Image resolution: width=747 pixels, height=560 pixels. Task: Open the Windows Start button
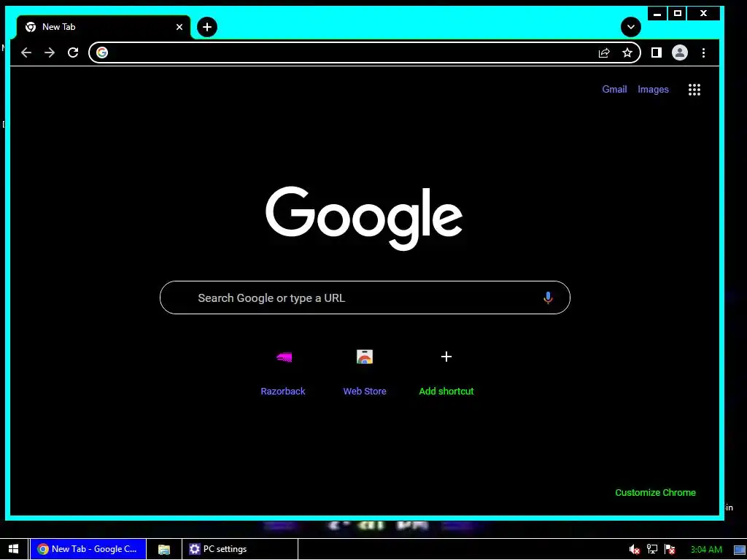(13, 549)
